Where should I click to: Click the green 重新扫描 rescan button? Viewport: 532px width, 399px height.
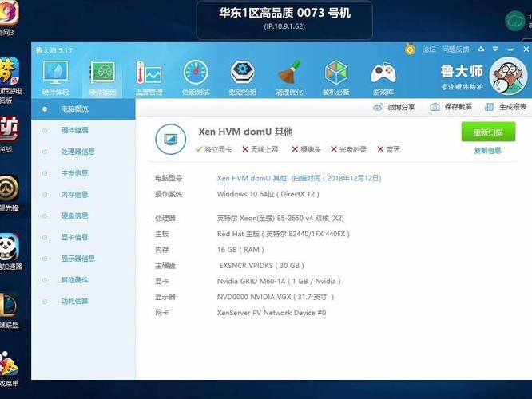pyautogui.click(x=488, y=132)
